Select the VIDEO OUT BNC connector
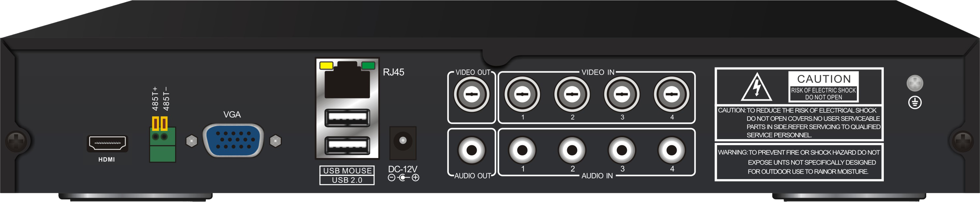The image size is (980, 202). point(472,94)
